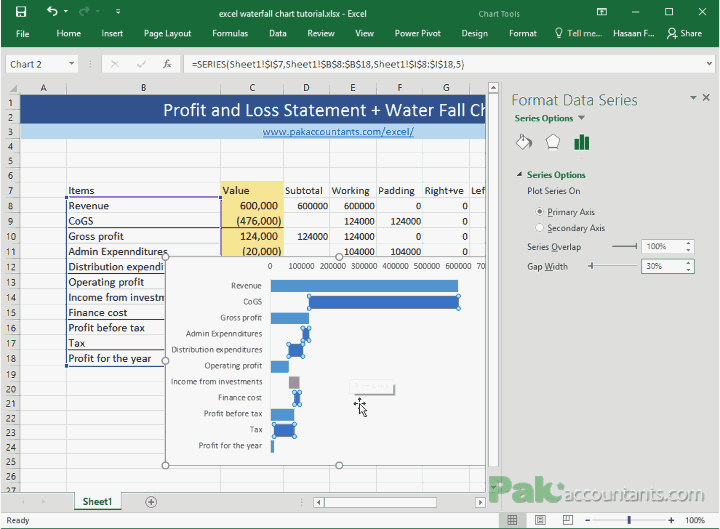Customize Quick Access Toolbar dropdown
Viewport: 720px width, 529px height.
118,11
